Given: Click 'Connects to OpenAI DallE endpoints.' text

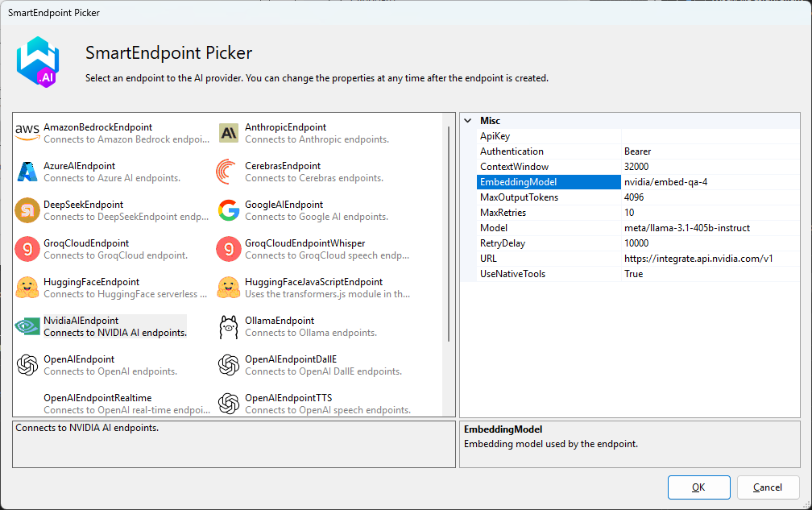Looking at the screenshot, I should [x=323, y=371].
